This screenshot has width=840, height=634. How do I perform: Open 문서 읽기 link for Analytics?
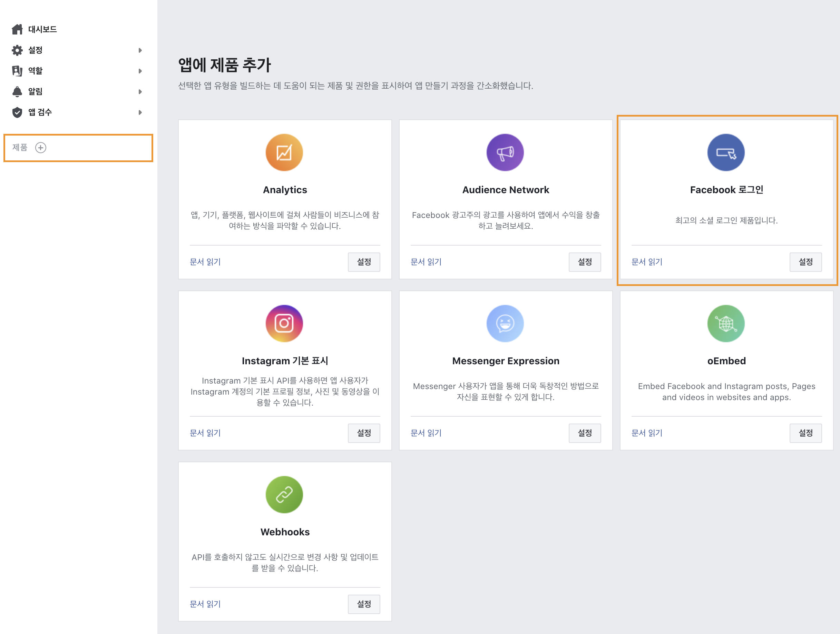coord(205,262)
